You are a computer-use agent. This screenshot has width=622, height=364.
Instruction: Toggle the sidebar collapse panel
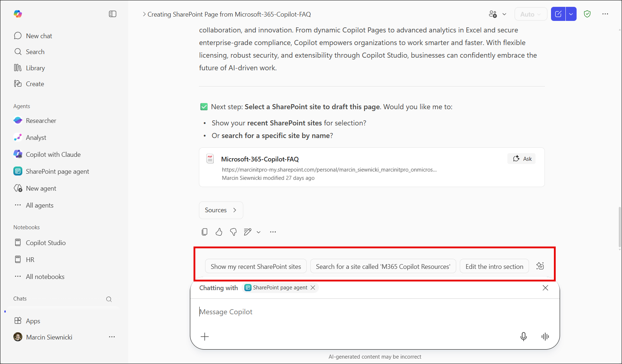[x=112, y=14]
